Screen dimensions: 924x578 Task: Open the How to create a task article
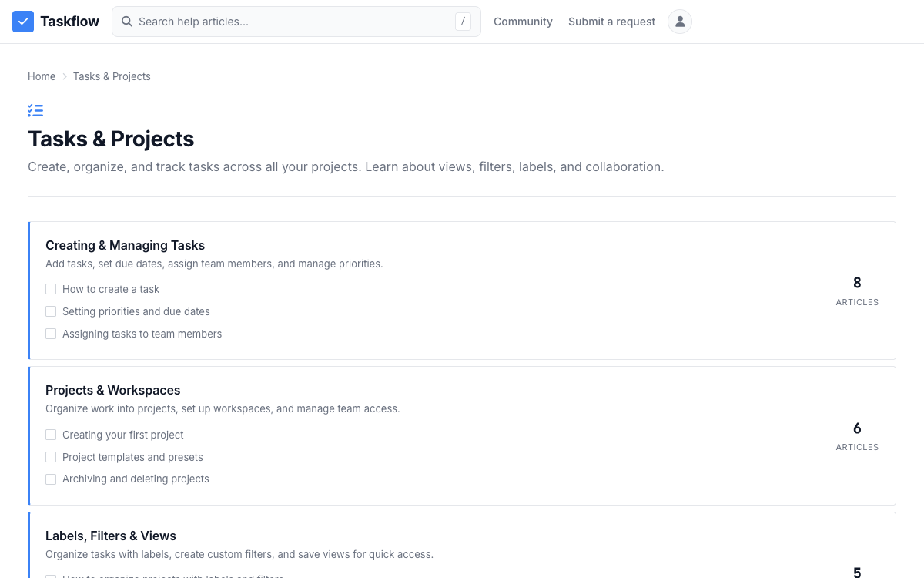coord(111,289)
